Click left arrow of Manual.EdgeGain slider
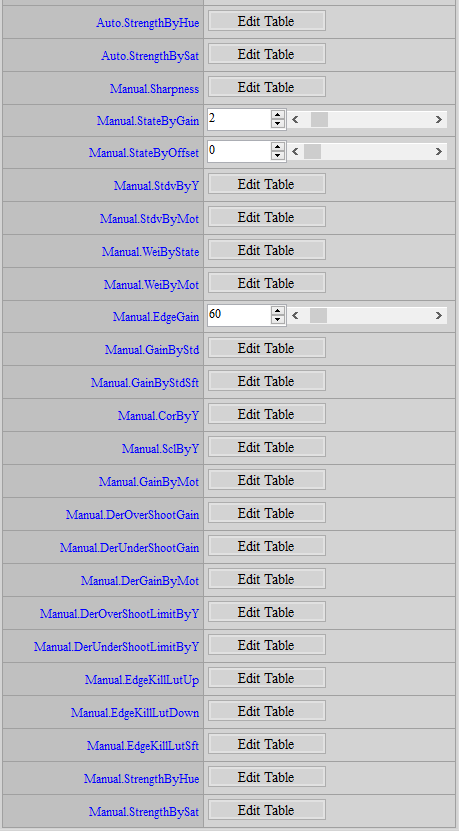The width and height of the screenshot is (460, 833). click(295, 316)
